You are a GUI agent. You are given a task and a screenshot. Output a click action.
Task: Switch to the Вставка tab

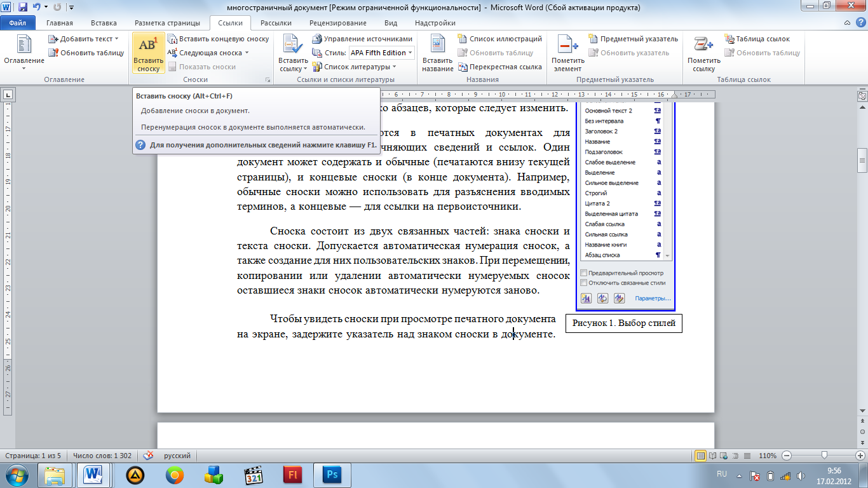point(104,23)
